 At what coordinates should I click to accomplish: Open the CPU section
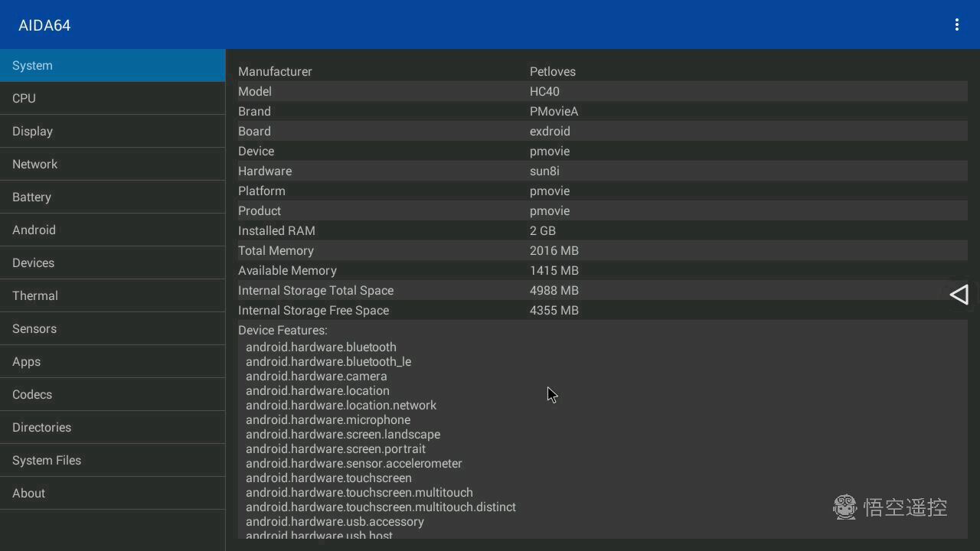tap(113, 99)
